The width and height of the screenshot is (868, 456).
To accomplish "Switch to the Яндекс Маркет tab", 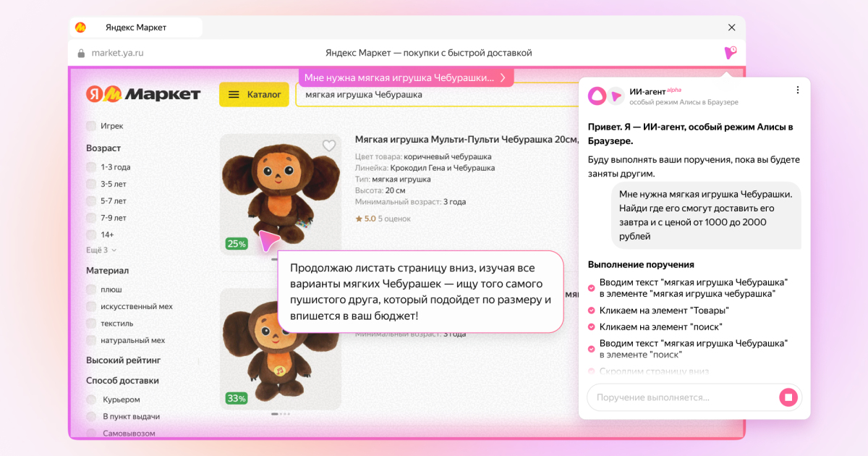I will point(136,28).
